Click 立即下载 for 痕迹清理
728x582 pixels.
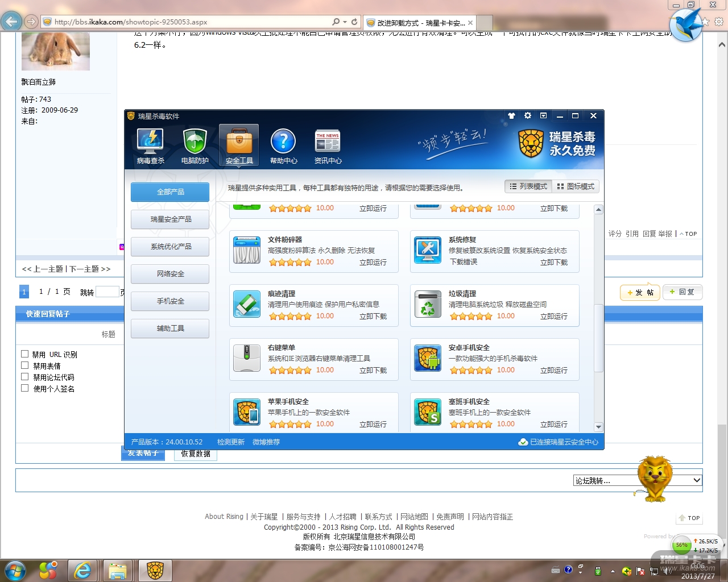(373, 317)
